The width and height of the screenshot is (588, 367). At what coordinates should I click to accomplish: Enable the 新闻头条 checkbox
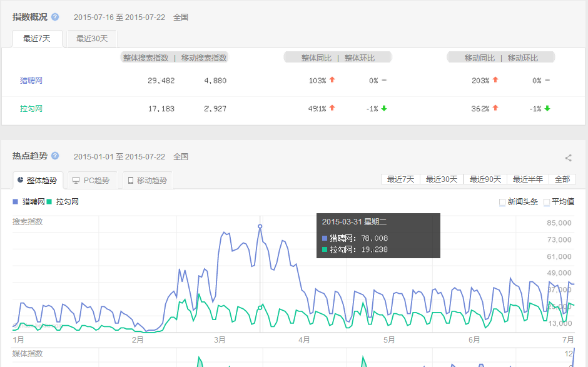click(502, 203)
